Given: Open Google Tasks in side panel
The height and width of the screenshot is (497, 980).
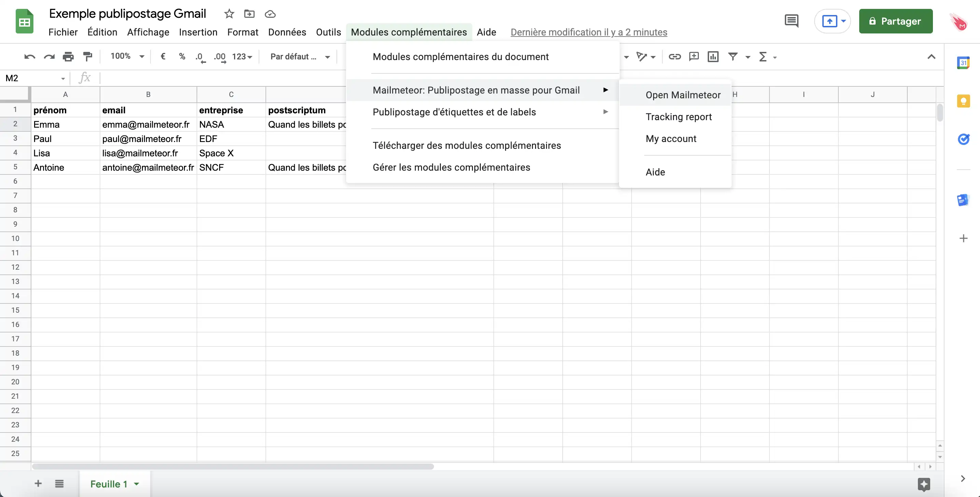Looking at the screenshot, I should coord(963,139).
